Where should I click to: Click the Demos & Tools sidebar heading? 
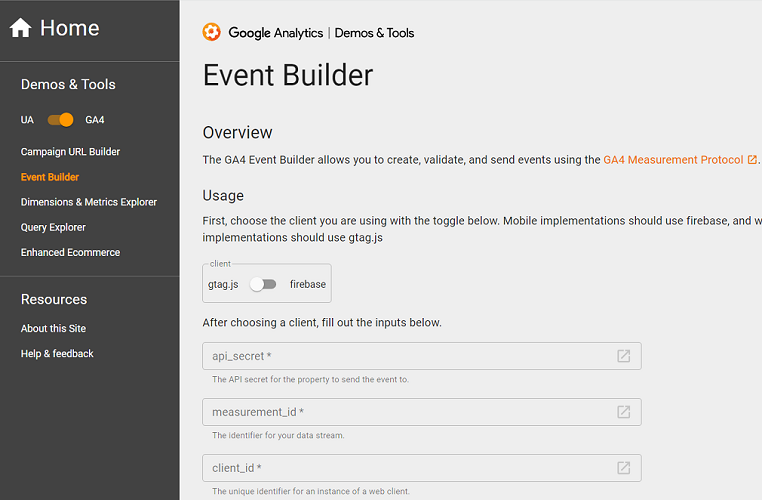point(68,85)
